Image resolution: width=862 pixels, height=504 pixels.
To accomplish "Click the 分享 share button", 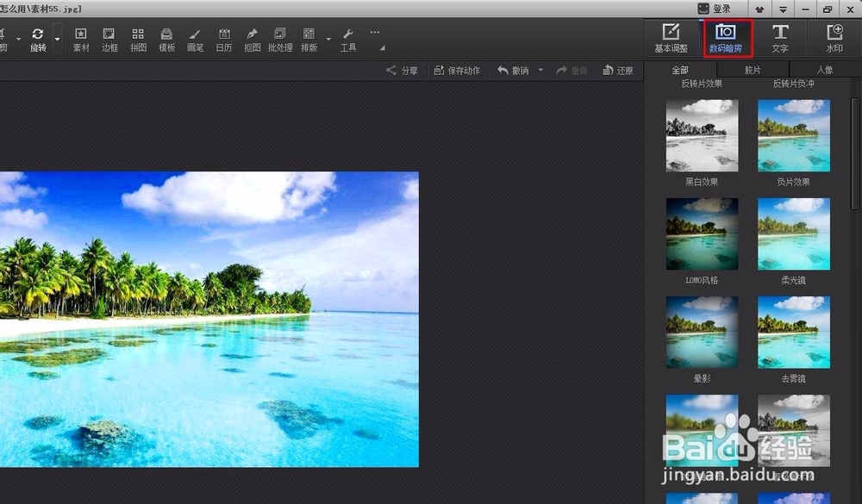I will coord(402,71).
